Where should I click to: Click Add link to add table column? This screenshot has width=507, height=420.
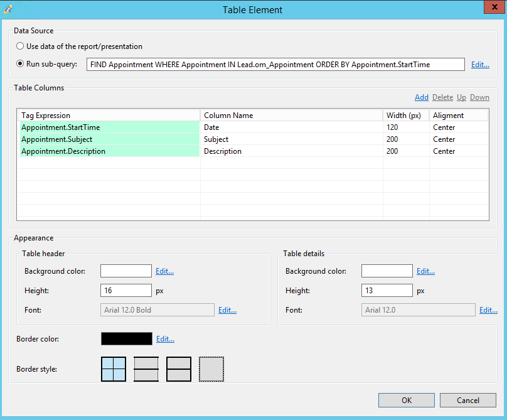(422, 97)
